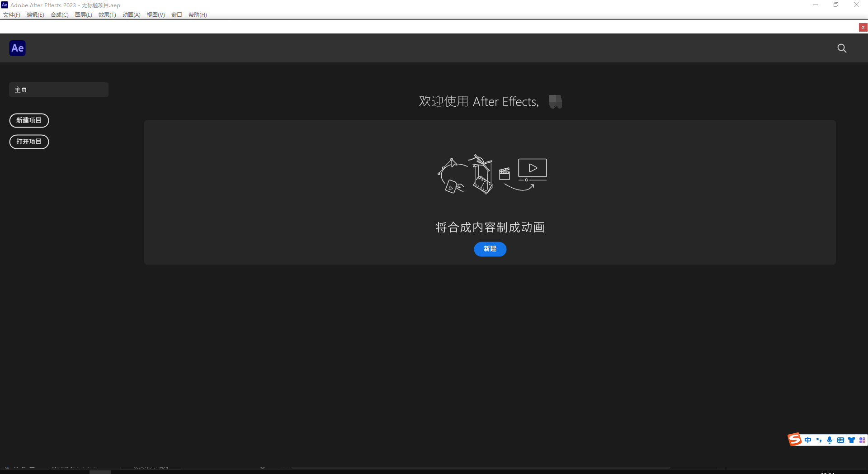Click the 打开项目 button
This screenshot has width=868, height=474.
(x=29, y=142)
